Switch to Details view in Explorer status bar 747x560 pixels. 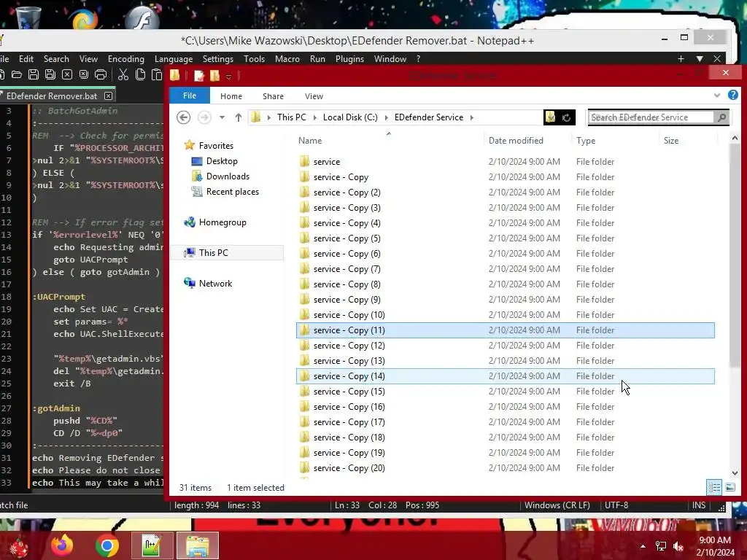click(x=714, y=487)
